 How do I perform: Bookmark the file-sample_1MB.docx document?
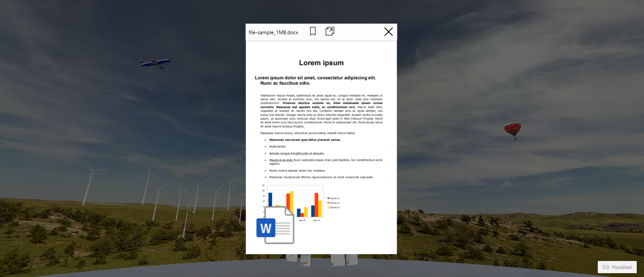(313, 32)
